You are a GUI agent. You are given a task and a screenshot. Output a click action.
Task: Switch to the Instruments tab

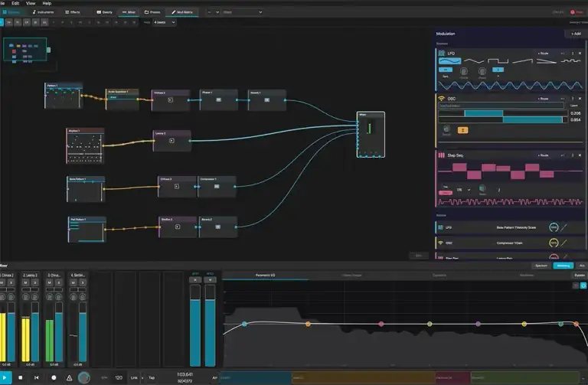[43, 12]
